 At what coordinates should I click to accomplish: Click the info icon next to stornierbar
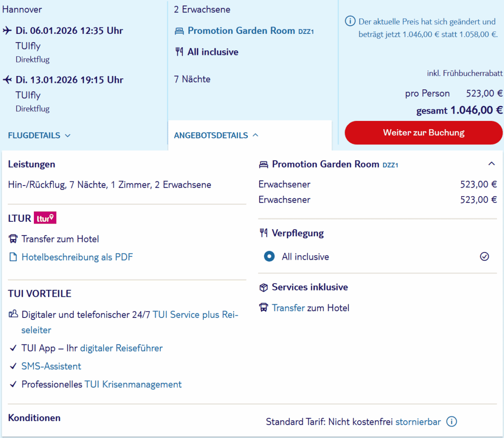(x=451, y=422)
